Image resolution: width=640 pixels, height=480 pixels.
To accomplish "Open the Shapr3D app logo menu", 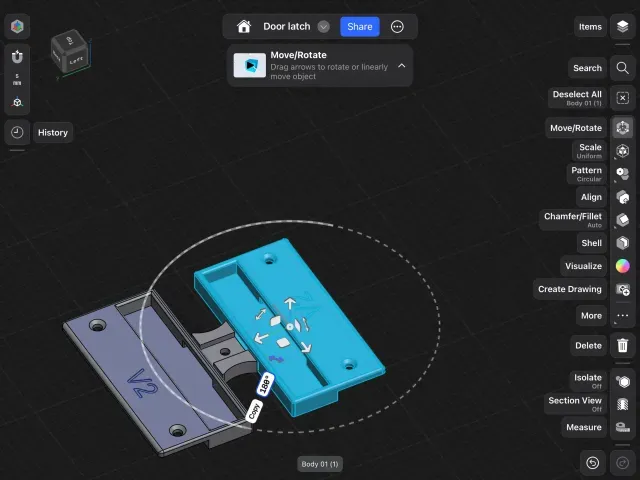I will tap(17, 27).
